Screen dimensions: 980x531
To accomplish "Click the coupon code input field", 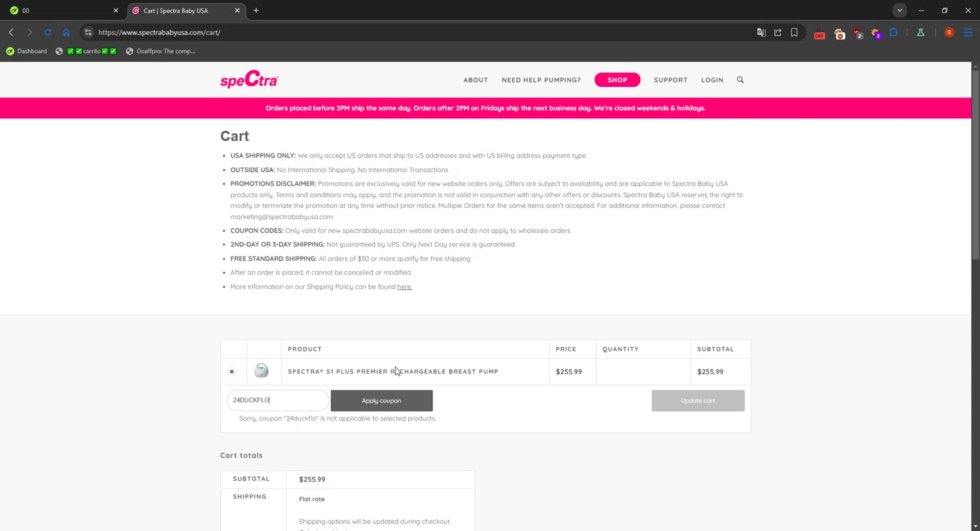I will coord(278,400).
